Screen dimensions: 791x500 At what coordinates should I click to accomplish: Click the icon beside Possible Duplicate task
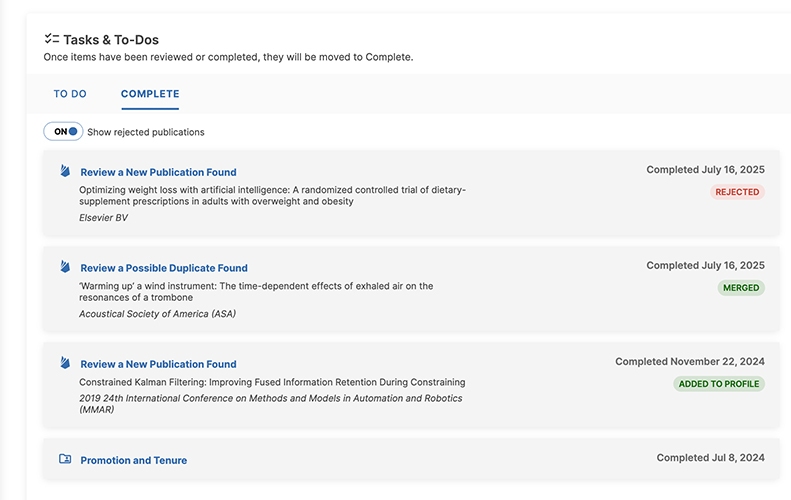point(65,267)
